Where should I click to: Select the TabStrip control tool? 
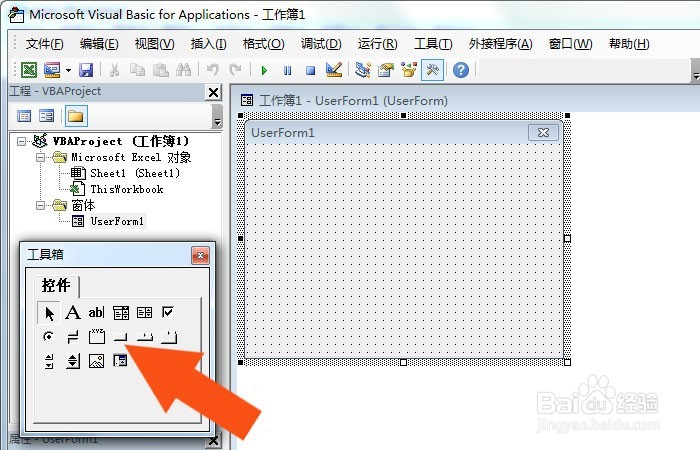point(144,337)
